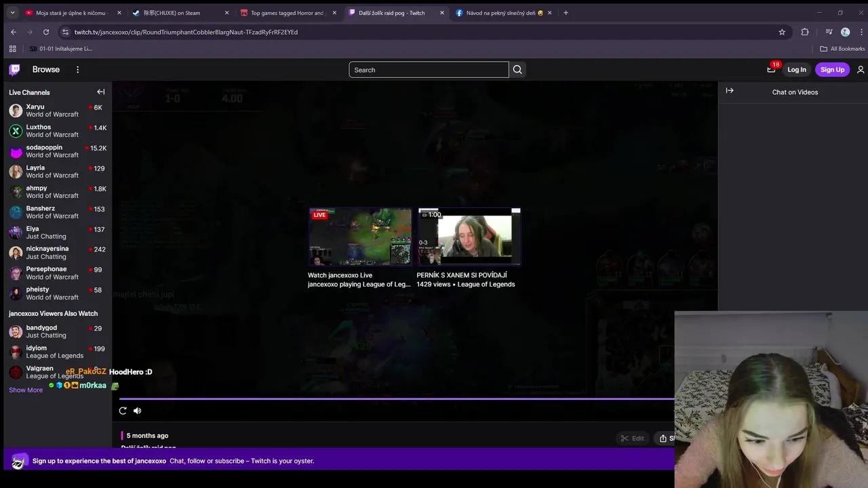Viewport: 868px width, 488px height.
Task: Open ahmpy channel avatar
Action: (16, 192)
